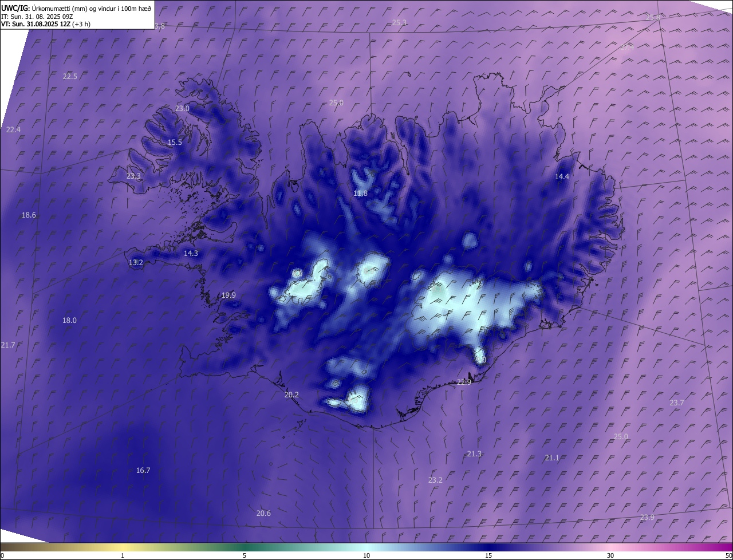This screenshot has width=733, height=560.
Task: Click the 21.3 value label
Action: coord(474,453)
